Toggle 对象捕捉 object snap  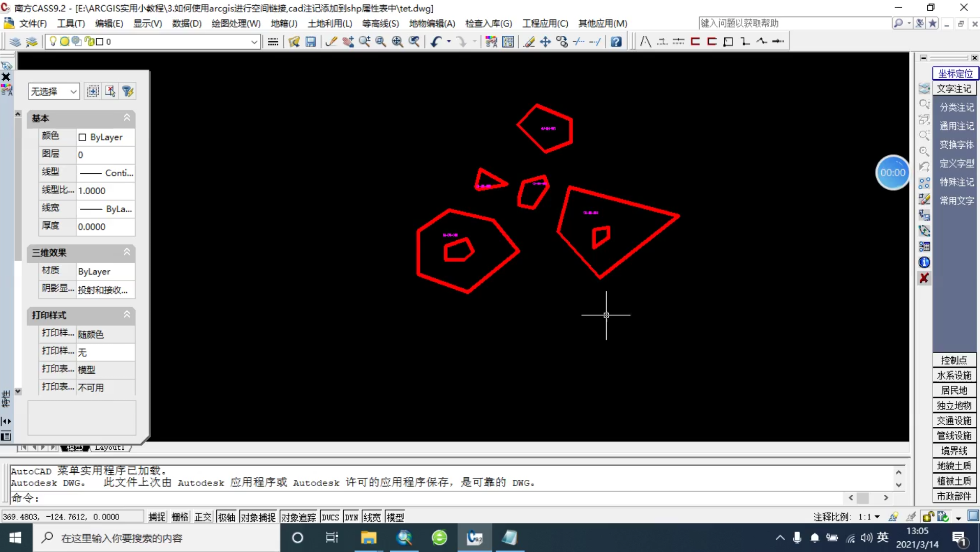[258, 517]
